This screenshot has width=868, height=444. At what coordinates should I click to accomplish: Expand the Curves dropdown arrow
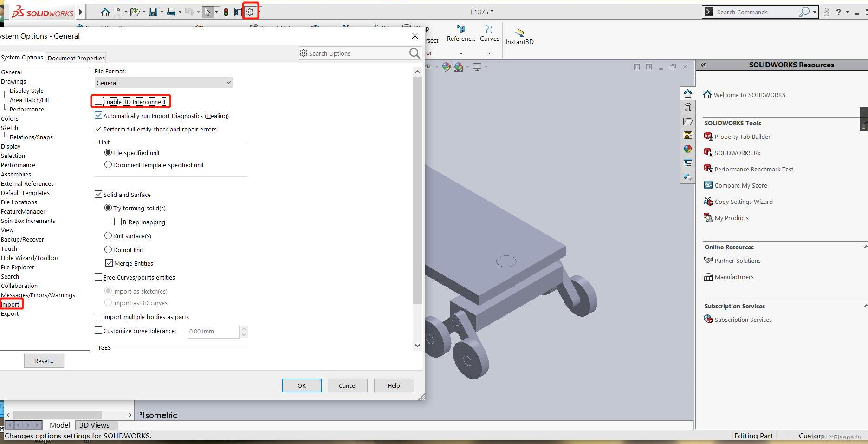click(489, 53)
